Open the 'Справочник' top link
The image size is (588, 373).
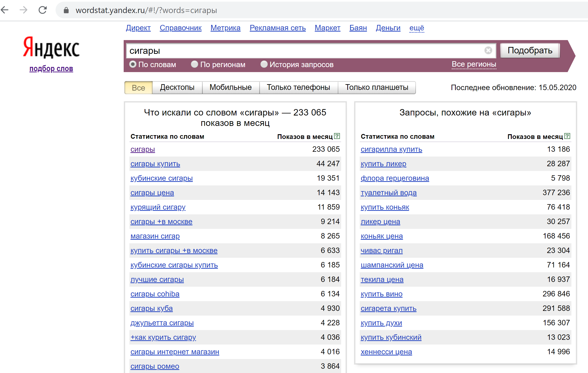point(181,28)
